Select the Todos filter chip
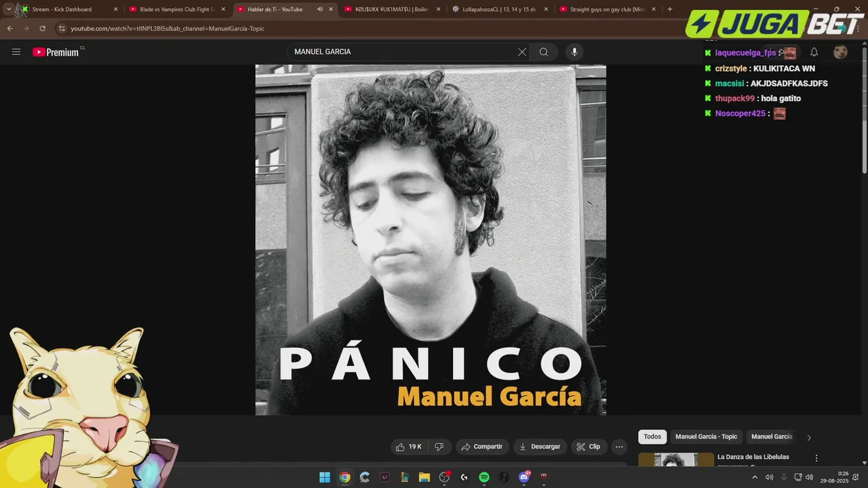The height and width of the screenshot is (488, 868). (x=652, y=437)
